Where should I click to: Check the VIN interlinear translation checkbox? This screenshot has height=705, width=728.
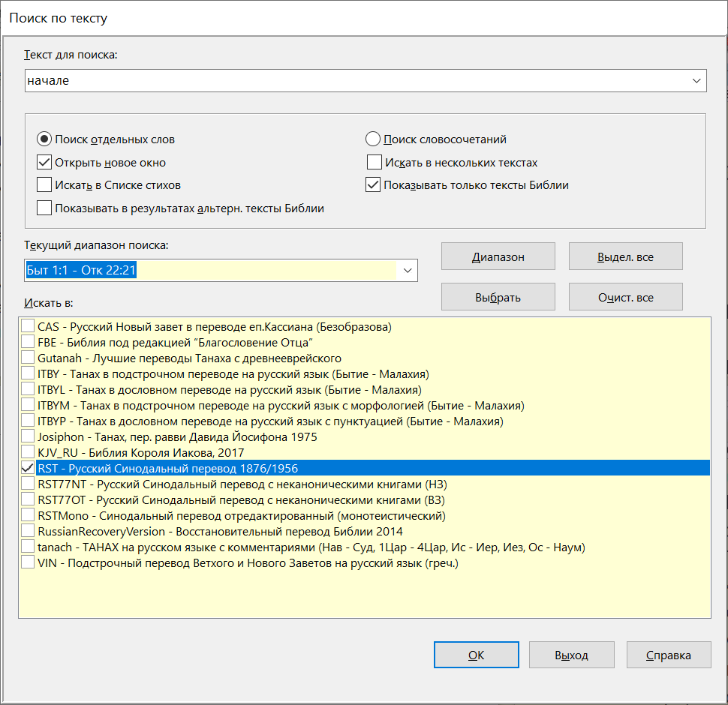[28, 562]
